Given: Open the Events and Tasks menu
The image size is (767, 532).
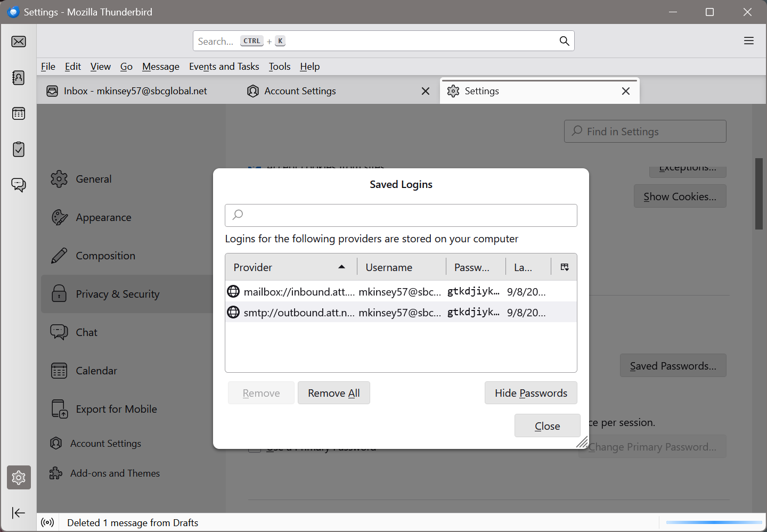Looking at the screenshot, I should pyautogui.click(x=224, y=67).
